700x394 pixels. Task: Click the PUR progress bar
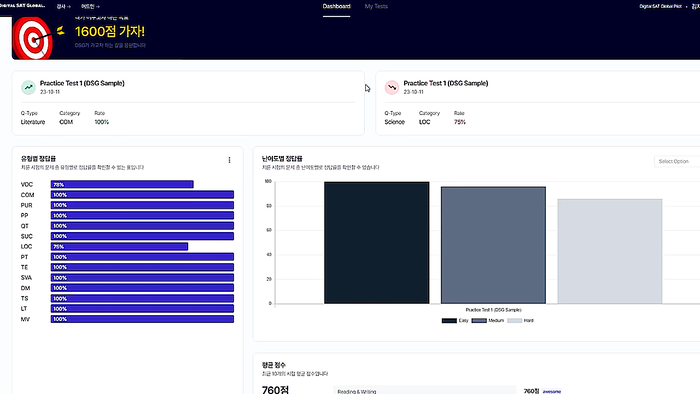click(142, 205)
